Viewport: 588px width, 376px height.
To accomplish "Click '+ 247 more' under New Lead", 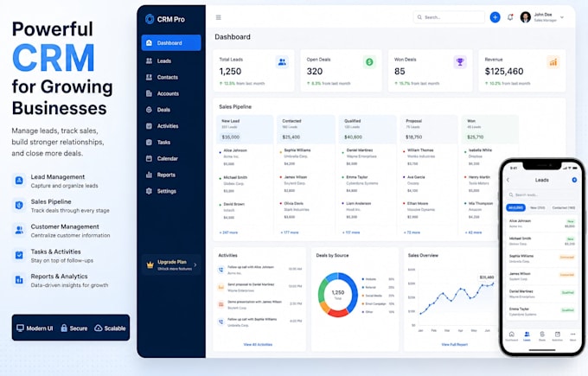I will (228, 233).
